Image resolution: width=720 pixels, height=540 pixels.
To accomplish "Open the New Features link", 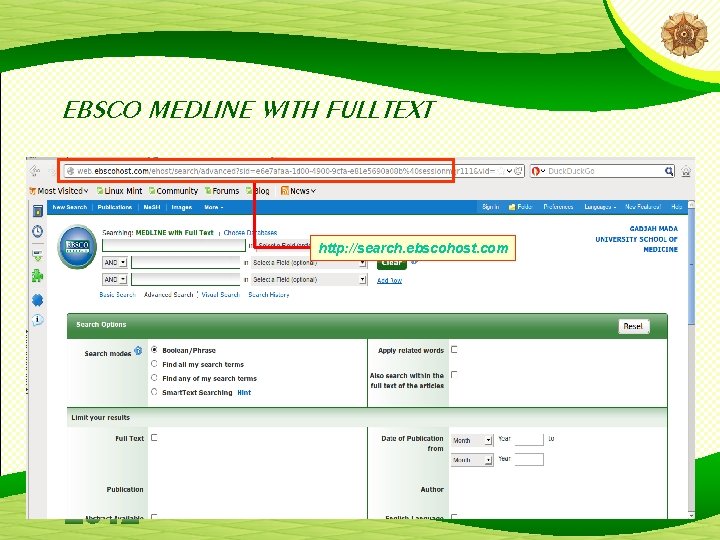I will coord(643,207).
